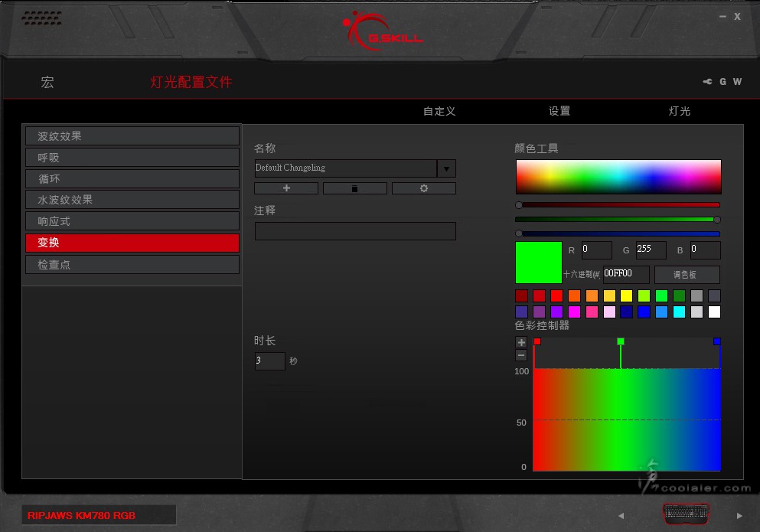Select the green timeline color marker
Screen dimensions: 760x532
[621, 341]
